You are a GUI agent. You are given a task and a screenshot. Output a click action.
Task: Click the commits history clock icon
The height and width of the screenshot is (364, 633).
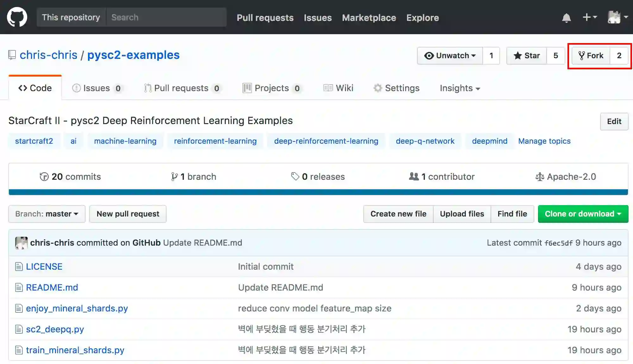pyautogui.click(x=44, y=177)
